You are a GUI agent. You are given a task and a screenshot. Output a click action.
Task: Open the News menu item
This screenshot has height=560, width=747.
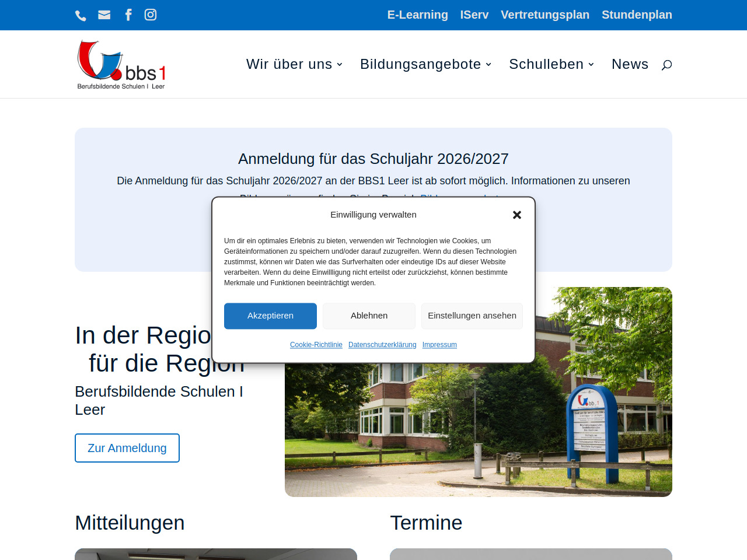click(630, 64)
